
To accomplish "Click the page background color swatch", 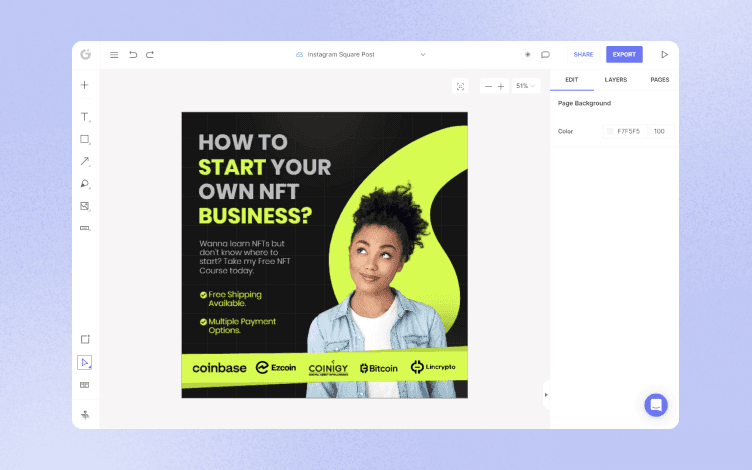I will coord(610,131).
